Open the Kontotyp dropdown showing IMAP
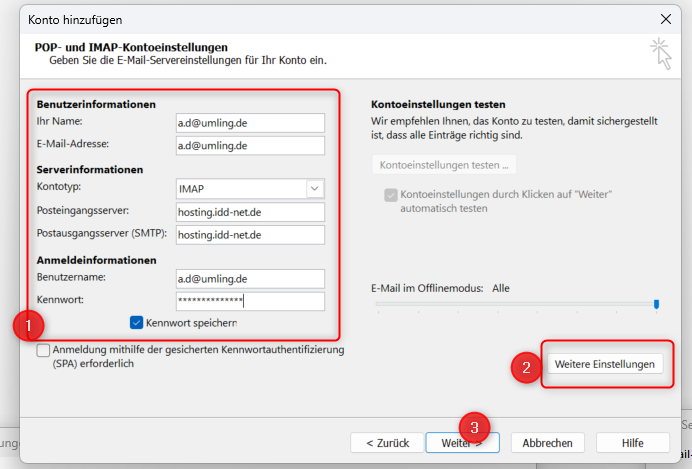 pyautogui.click(x=315, y=188)
